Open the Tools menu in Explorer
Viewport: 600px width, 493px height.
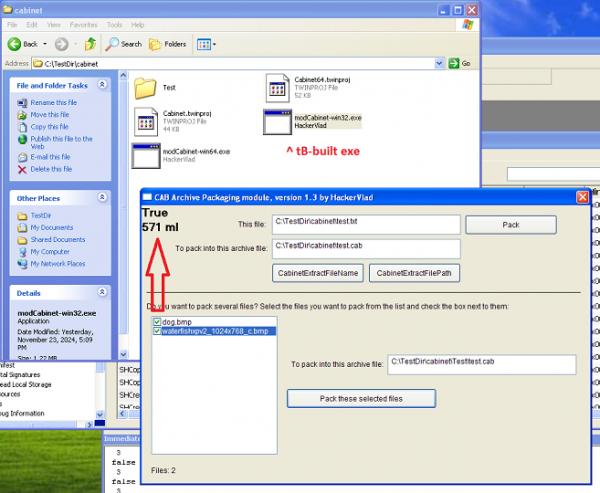[114, 25]
